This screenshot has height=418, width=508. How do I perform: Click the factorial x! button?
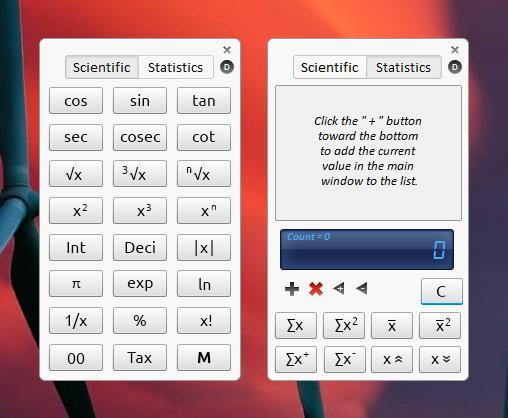coord(204,321)
